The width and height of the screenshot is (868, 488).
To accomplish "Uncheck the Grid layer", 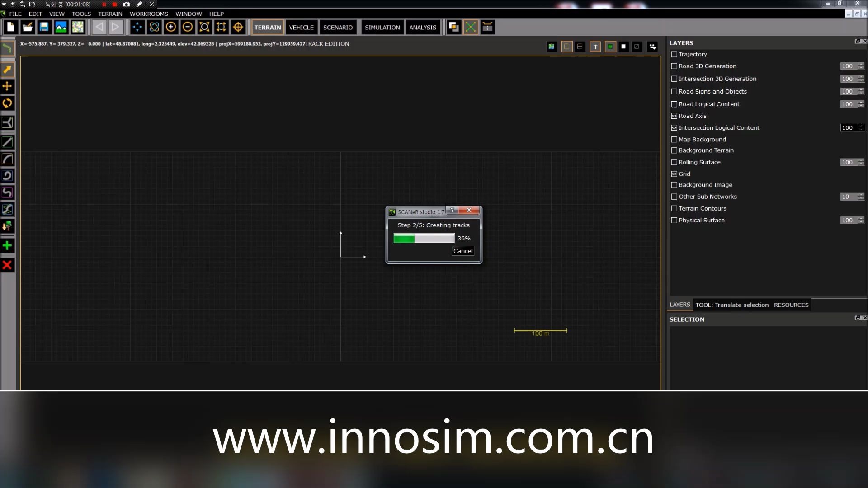I will click(674, 174).
